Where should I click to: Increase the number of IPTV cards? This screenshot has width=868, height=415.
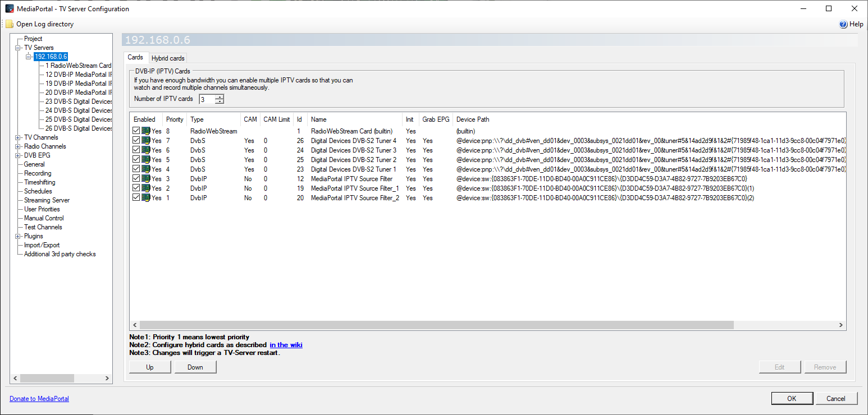point(220,96)
